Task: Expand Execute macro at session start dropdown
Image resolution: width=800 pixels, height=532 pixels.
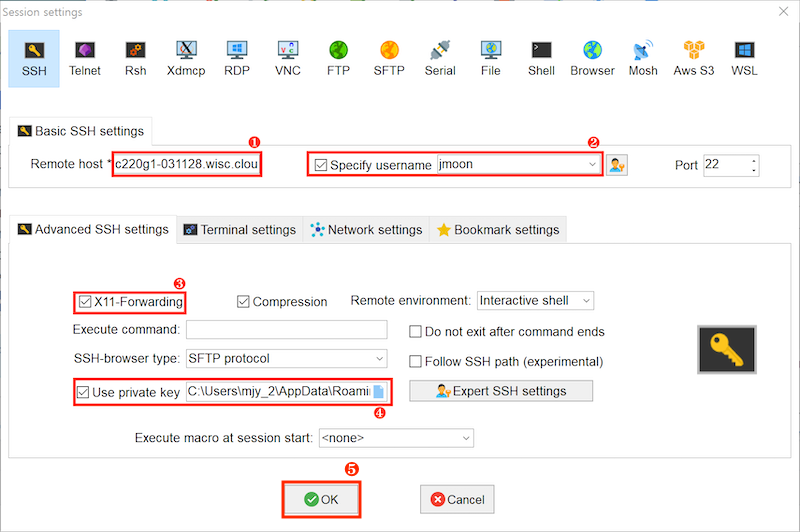Action: pyautogui.click(x=466, y=438)
